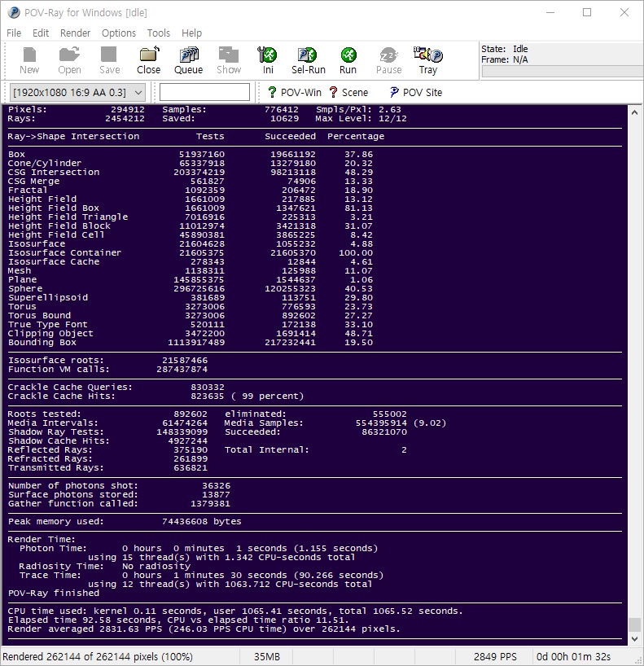Click the Superellipsoid row
This screenshot has height=666, width=644.
(191, 297)
